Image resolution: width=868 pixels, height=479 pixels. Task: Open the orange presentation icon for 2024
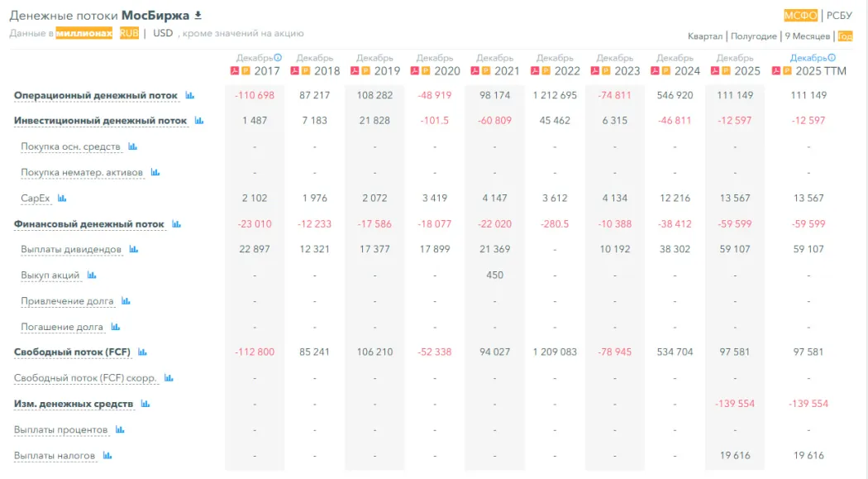point(665,71)
